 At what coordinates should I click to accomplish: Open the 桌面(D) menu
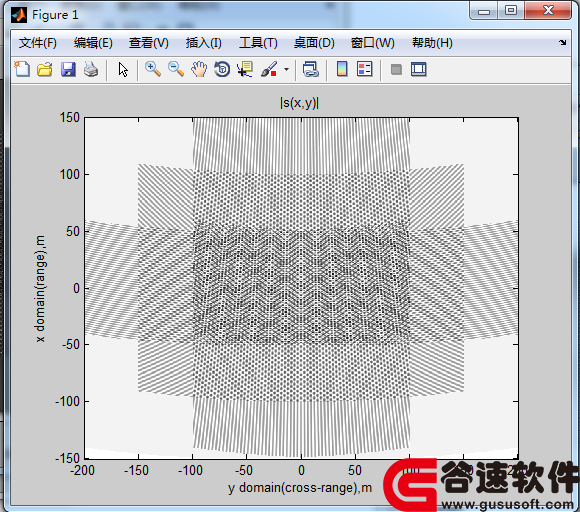coord(314,43)
